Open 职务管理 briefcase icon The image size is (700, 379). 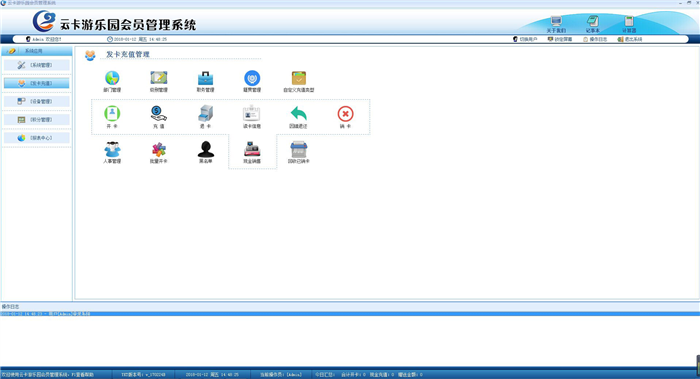pyautogui.click(x=205, y=79)
